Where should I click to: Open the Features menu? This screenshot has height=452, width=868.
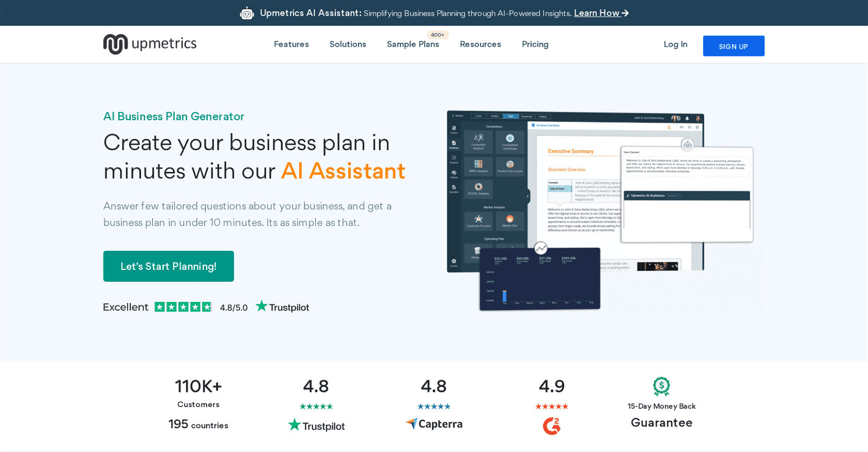(291, 44)
